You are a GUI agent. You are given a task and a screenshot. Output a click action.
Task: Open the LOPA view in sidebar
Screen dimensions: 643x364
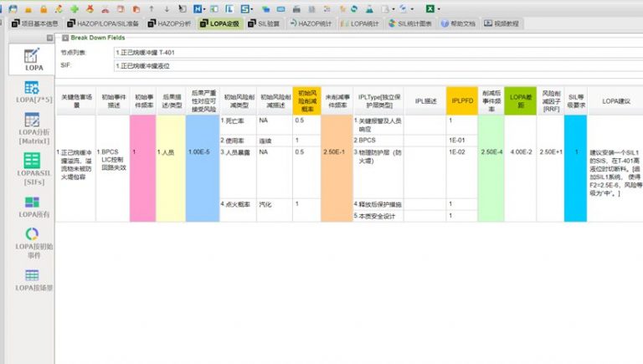click(x=33, y=58)
